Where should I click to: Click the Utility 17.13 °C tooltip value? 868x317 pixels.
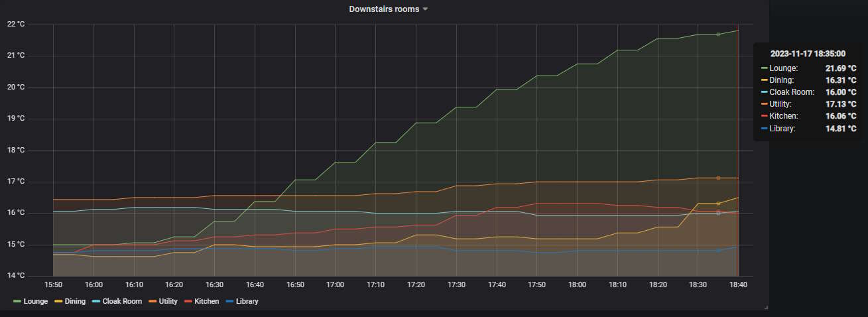tap(840, 104)
